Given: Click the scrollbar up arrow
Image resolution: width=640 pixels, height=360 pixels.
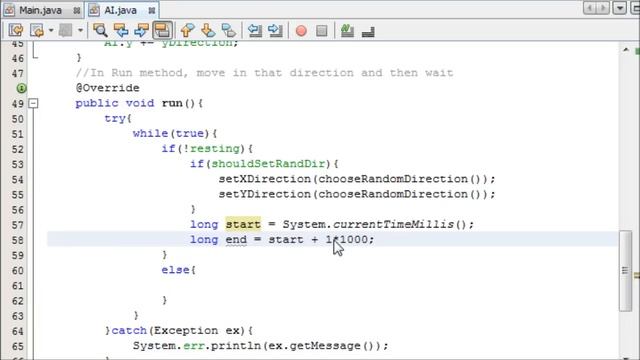Looking at the screenshot, I should pyautogui.click(x=626, y=50).
